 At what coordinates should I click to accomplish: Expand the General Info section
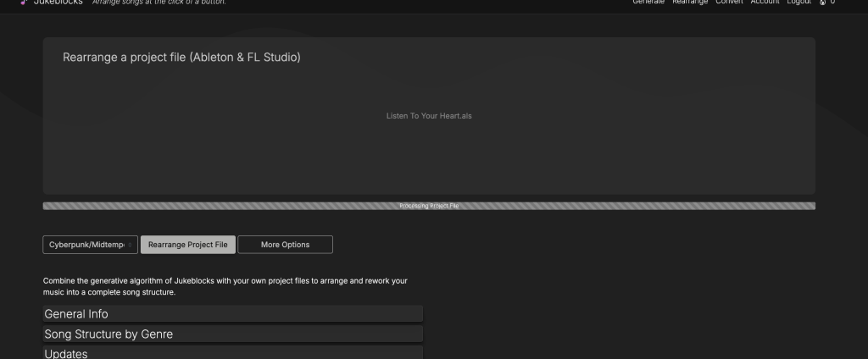(232, 314)
